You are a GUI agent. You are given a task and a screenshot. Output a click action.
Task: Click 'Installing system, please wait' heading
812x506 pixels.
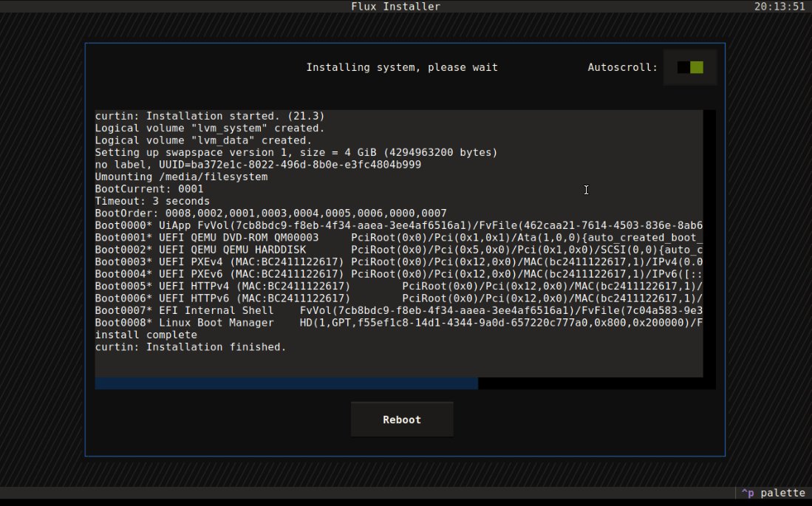[402, 67]
